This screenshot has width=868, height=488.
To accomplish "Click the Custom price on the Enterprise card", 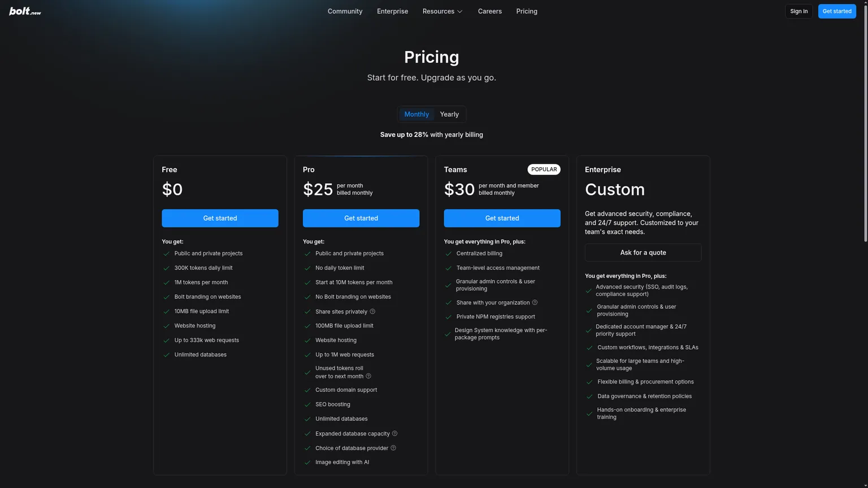I will point(615,189).
